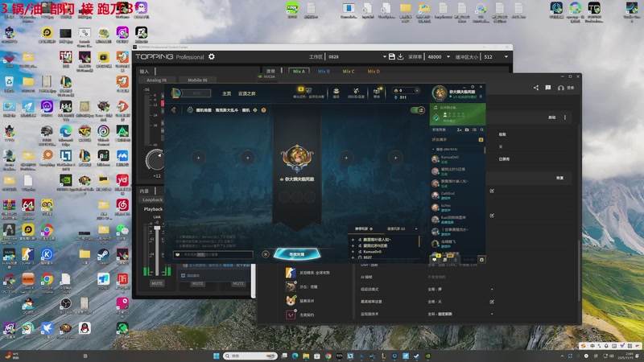Click the 寻找对局 find match button
The image size is (644, 362).
[297, 254]
